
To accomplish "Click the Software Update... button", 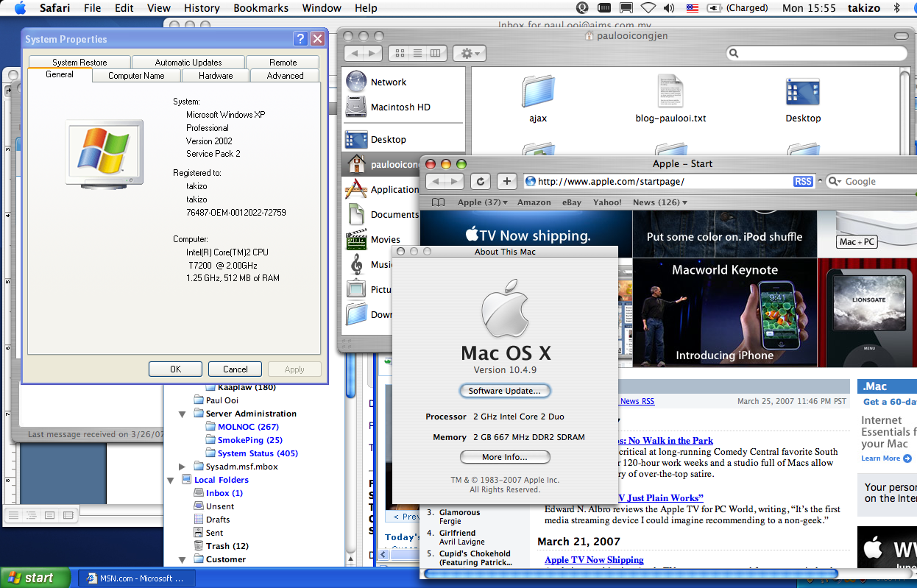I will tap(505, 391).
